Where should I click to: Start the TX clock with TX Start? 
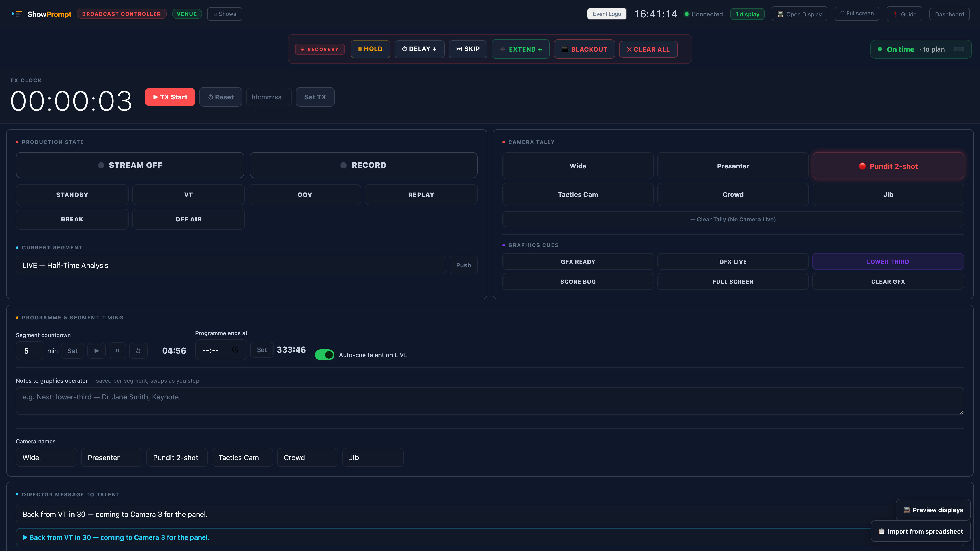click(x=170, y=97)
